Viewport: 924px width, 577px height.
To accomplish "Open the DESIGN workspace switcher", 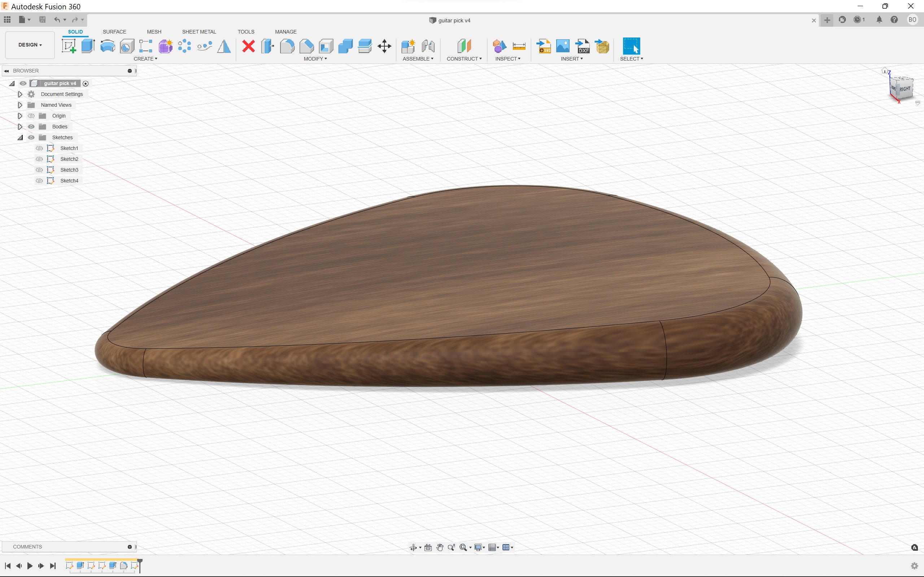I will pos(29,45).
